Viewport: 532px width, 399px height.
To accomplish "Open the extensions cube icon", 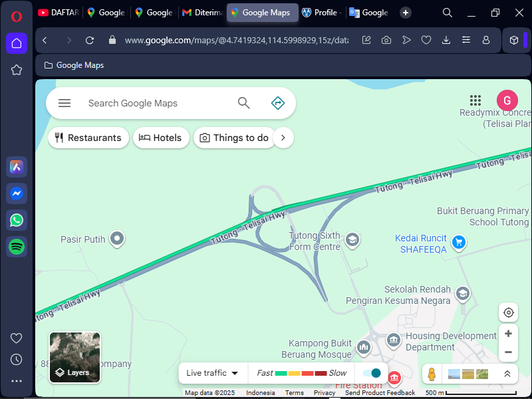I will click(514, 41).
